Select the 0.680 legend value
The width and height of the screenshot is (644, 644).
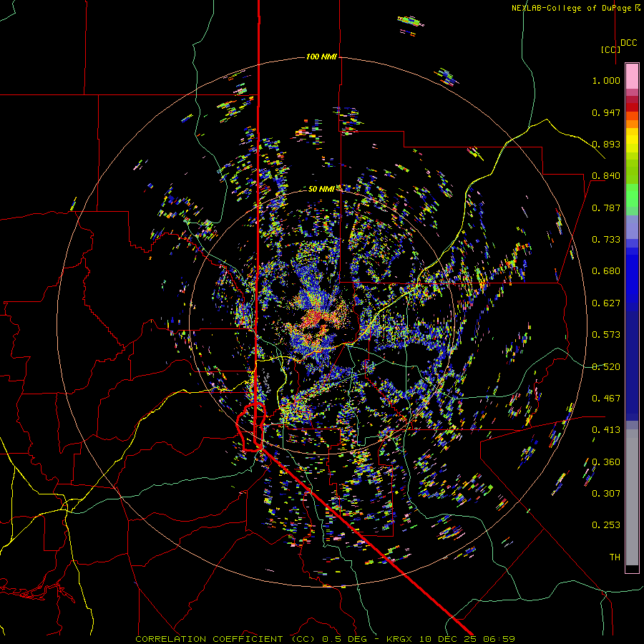click(606, 271)
